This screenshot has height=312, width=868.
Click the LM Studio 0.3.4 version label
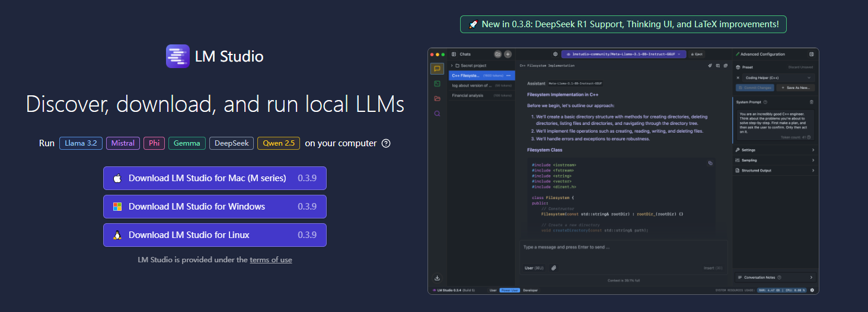pos(452,290)
